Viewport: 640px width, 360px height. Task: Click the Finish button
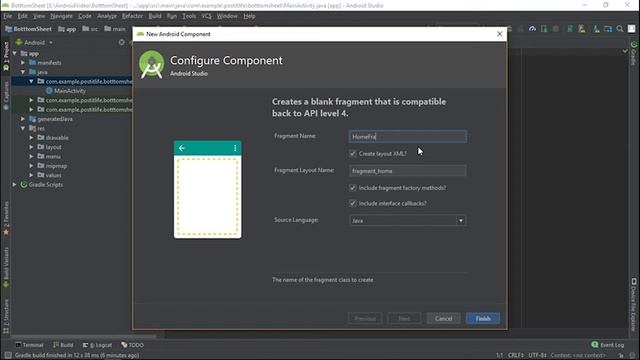pos(483,318)
